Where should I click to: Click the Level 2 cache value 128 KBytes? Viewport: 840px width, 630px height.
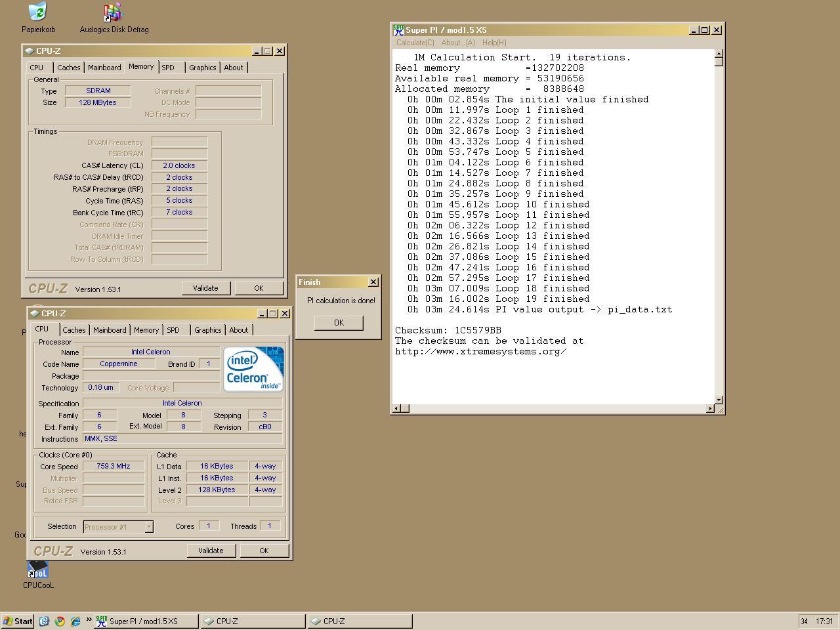217,490
